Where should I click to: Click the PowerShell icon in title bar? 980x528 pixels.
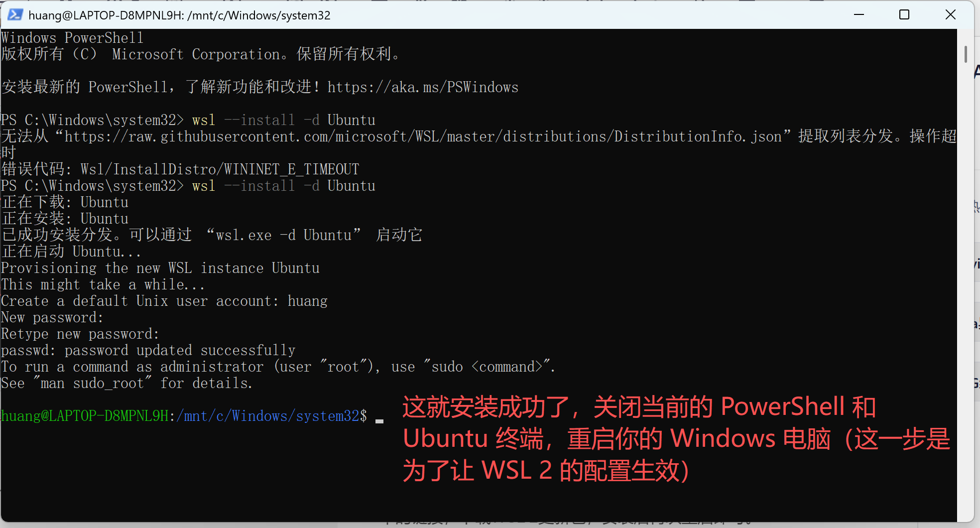[x=15, y=15]
